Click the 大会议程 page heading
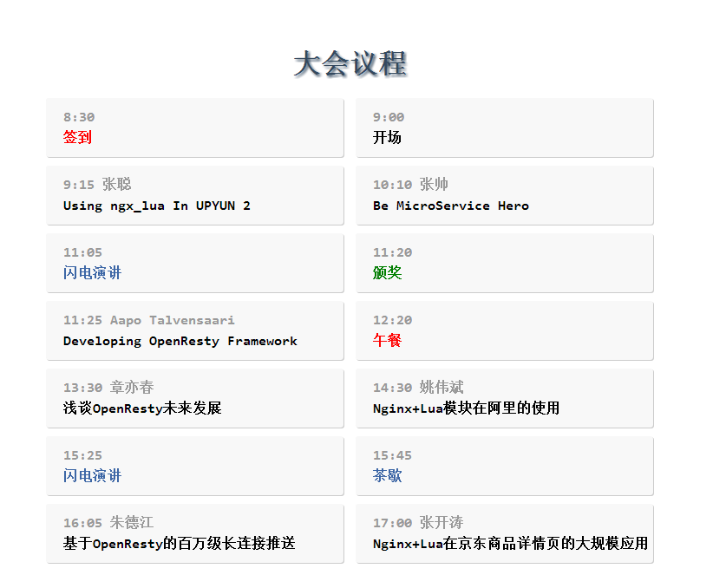The width and height of the screenshot is (713, 588). pos(350,64)
